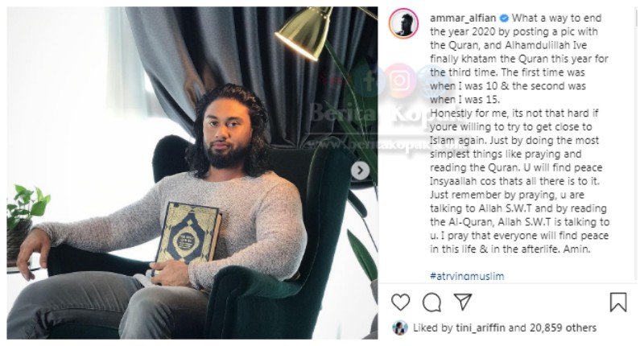Viewport: 644px width, 346px height.
Task: Click the Facebook logo in the watermark
Action: click(369, 80)
